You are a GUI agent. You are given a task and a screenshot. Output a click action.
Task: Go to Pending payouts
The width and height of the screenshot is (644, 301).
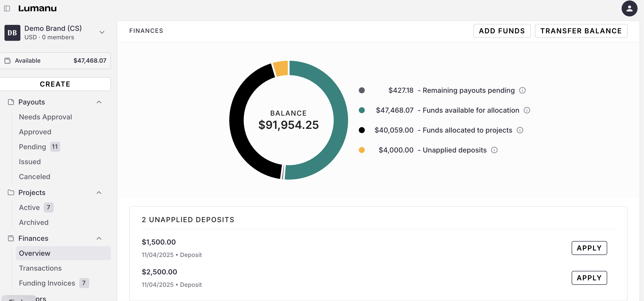point(33,147)
